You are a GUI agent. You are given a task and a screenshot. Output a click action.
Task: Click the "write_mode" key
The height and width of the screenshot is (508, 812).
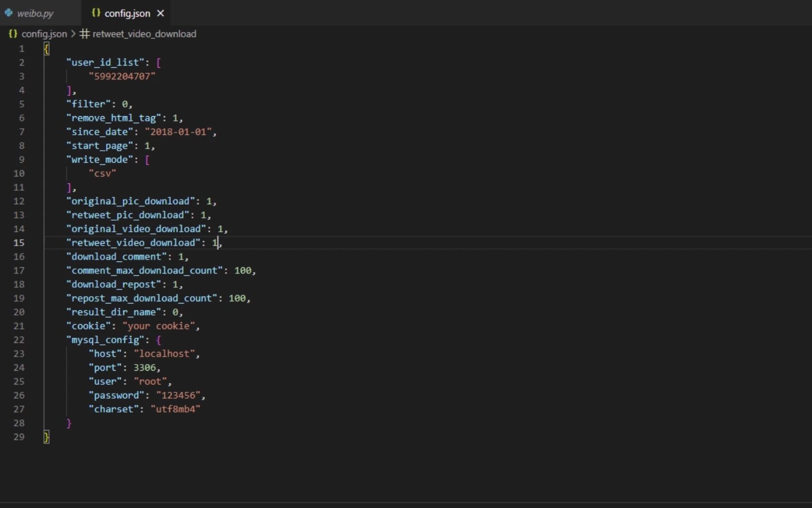tap(100, 159)
